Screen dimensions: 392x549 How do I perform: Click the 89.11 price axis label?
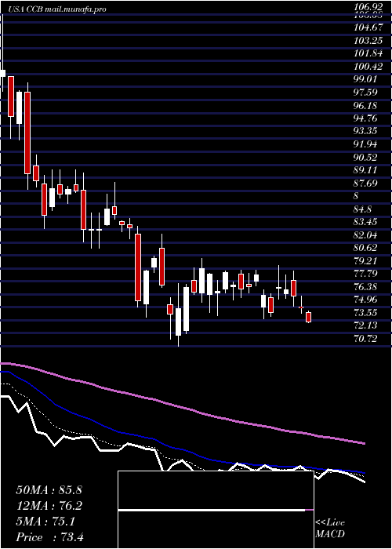point(366,170)
